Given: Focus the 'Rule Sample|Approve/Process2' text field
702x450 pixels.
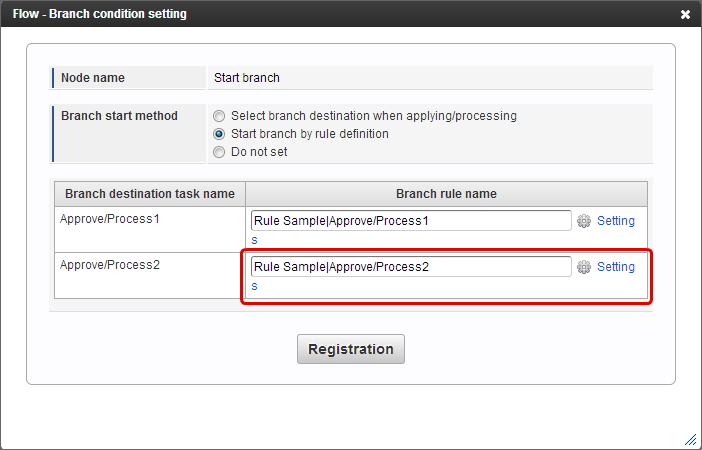Looking at the screenshot, I should click(x=411, y=267).
